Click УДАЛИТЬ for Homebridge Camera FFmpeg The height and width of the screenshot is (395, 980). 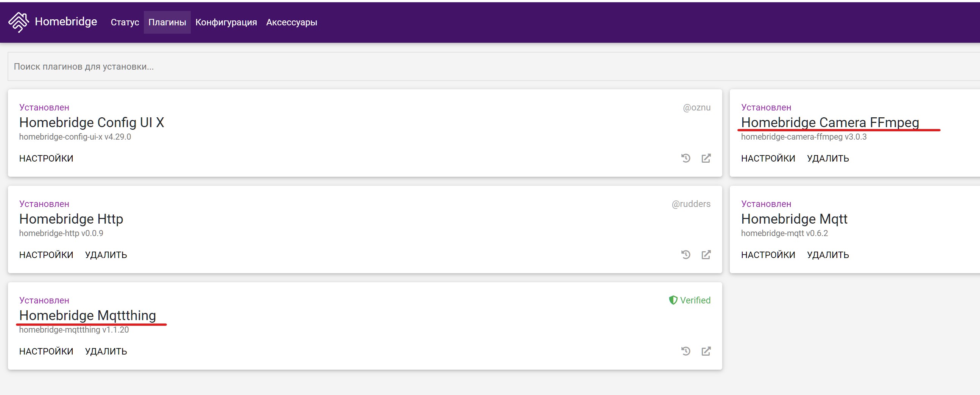click(828, 159)
